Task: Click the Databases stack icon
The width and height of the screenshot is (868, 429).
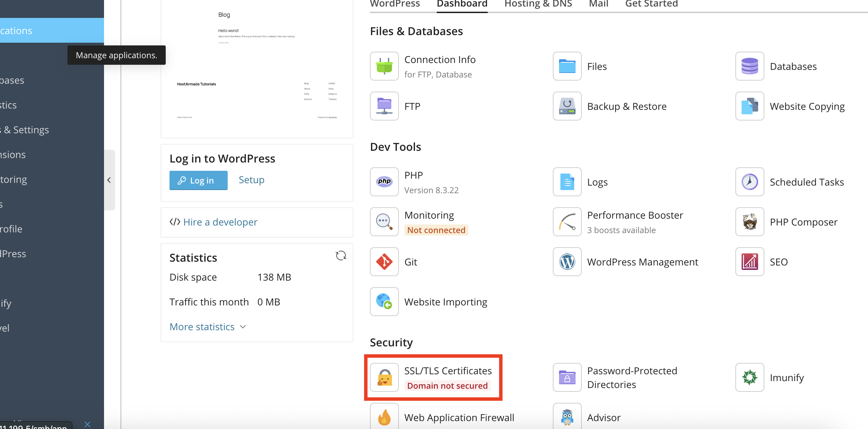Action: point(749,66)
